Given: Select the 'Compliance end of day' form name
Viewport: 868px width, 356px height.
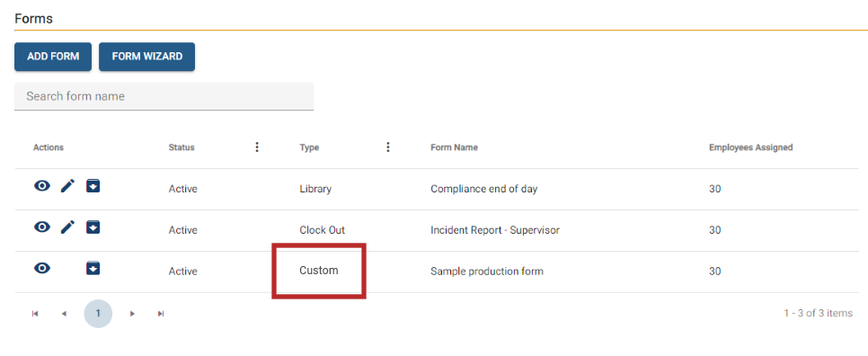Looking at the screenshot, I should [483, 190].
